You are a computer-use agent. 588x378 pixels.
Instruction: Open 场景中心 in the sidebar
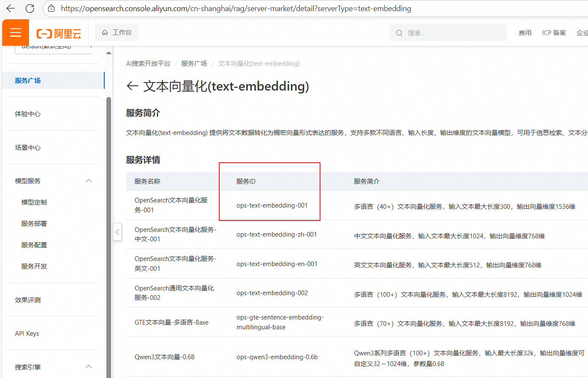pos(28,147)
